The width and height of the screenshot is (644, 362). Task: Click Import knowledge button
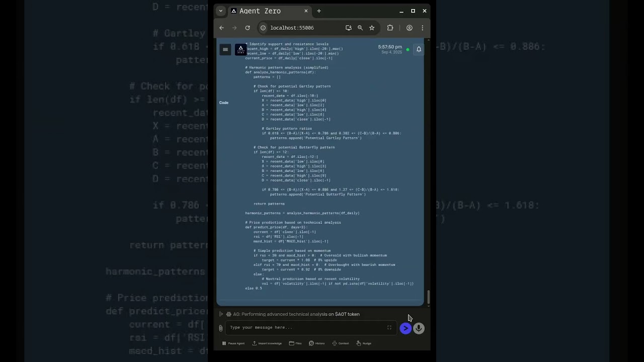coord(267,343)
